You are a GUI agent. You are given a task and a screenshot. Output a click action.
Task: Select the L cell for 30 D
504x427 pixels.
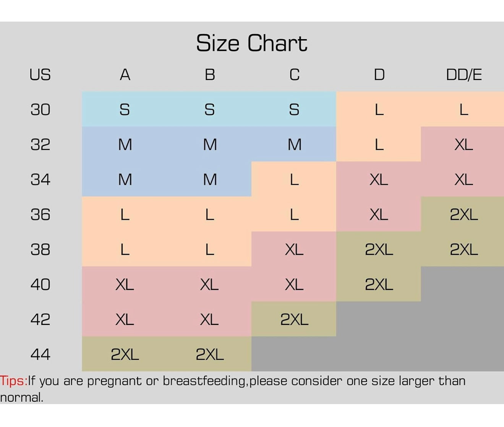379,110
